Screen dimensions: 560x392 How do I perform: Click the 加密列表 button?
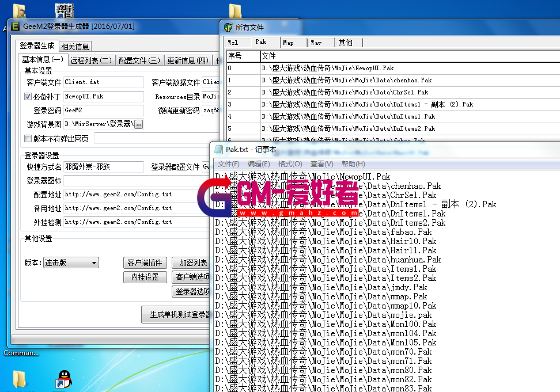[191, 263]
